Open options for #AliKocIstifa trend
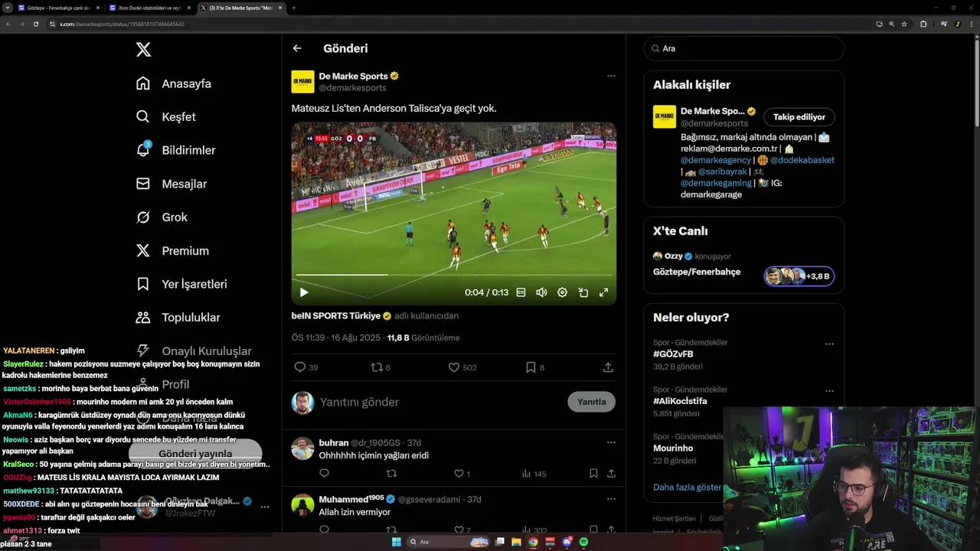Image resolution: width=980 pixels, height=551 pixels. (829, 390)
